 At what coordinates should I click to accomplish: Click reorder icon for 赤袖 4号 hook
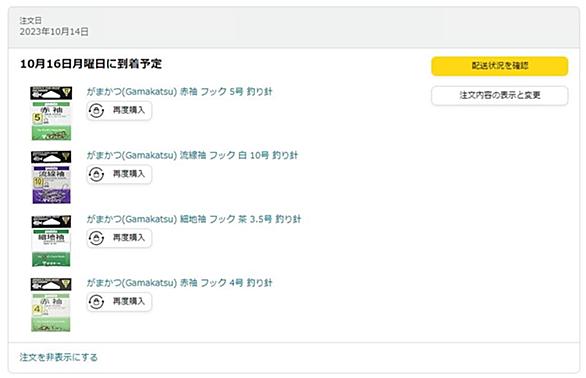pyautogui.click(x=96, y=301)
